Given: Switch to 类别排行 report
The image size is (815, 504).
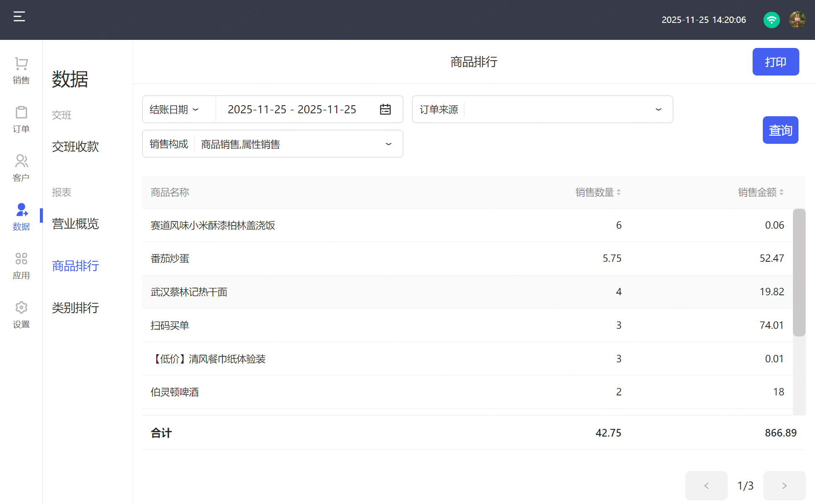Looking at the screenshot, I should tap(75, 308).
